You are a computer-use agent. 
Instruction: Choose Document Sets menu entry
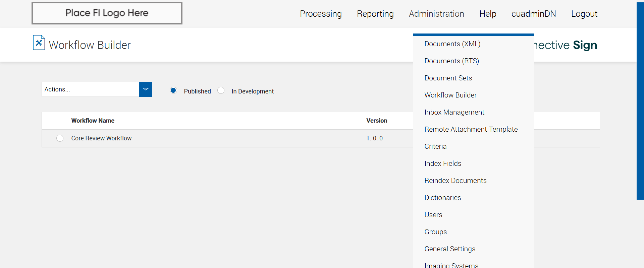[448, 78]
